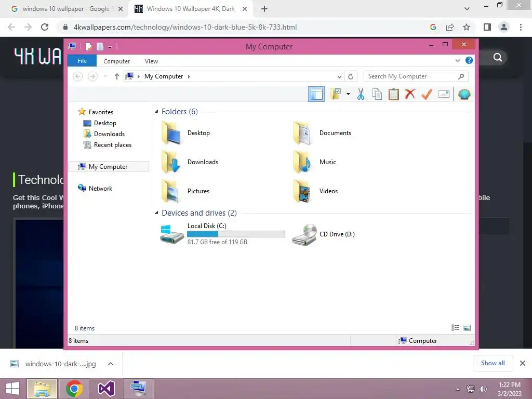Click the Rename icon in the toolbar
This screenshot has width=532, height=399.
point(444,94)
